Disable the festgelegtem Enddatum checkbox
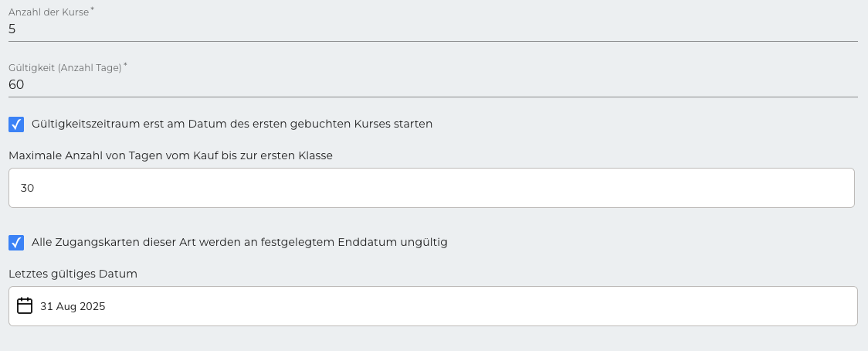 click(x=17, y=242)
